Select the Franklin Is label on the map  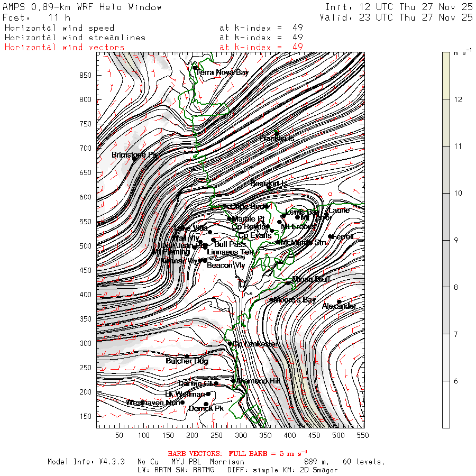277,139
